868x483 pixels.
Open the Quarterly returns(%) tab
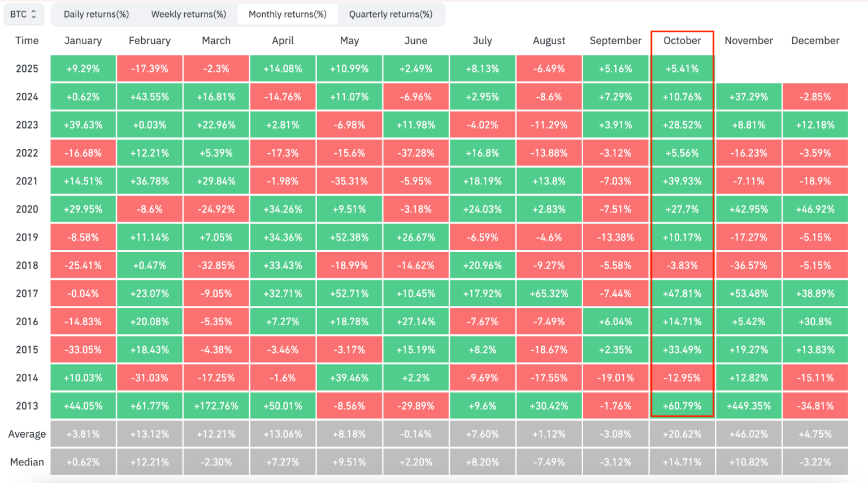tap(390, 14)
